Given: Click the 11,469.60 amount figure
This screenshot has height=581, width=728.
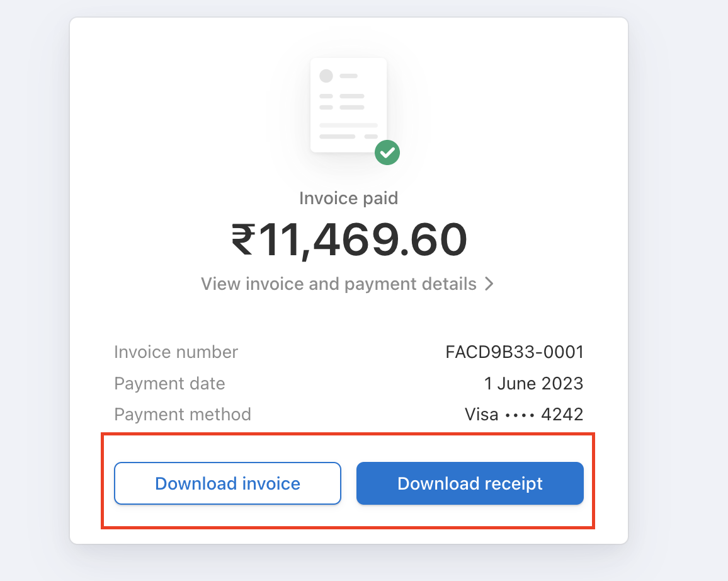Looking at the screenshot, I should [x=363, y=239].
